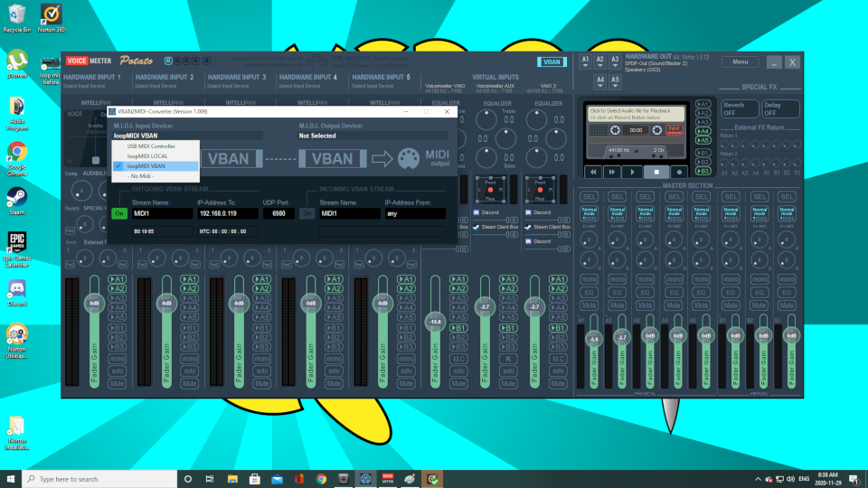Open Audio Program desktop icon
Viewport: 868px width, 488px height.
tap(16, 114)
